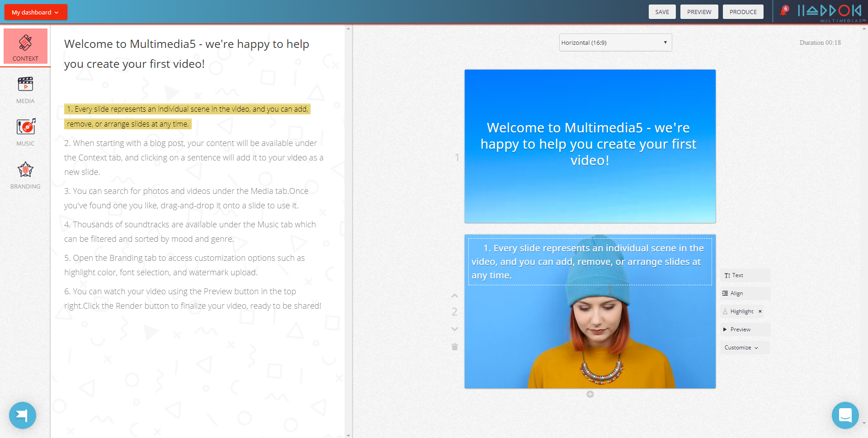
Task: Click the page scrollbar down arrow
Action: pyautogui.click(x=864, y=423)
